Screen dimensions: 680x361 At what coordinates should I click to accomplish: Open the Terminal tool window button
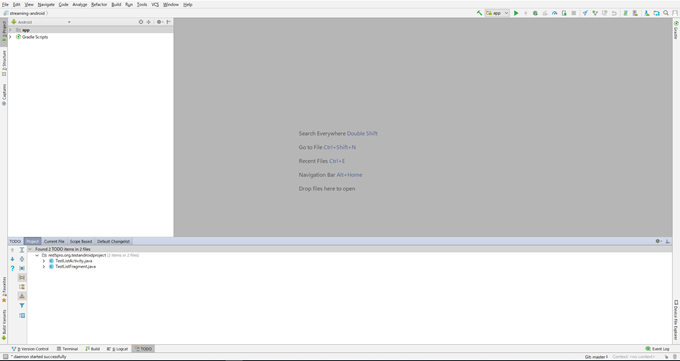click(67, 349)
